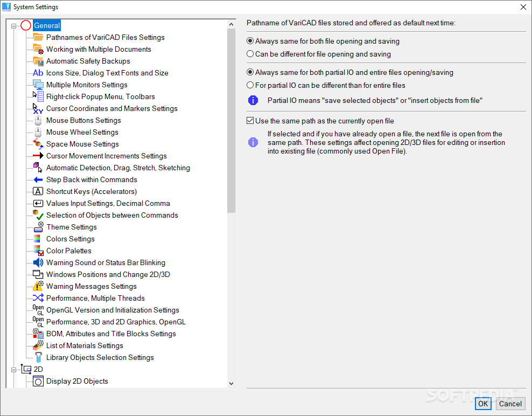Select 'Always same for both partial IO' option
Image resolution: width=532 pixels, height=416 pixels.
[x=250, y=72]
